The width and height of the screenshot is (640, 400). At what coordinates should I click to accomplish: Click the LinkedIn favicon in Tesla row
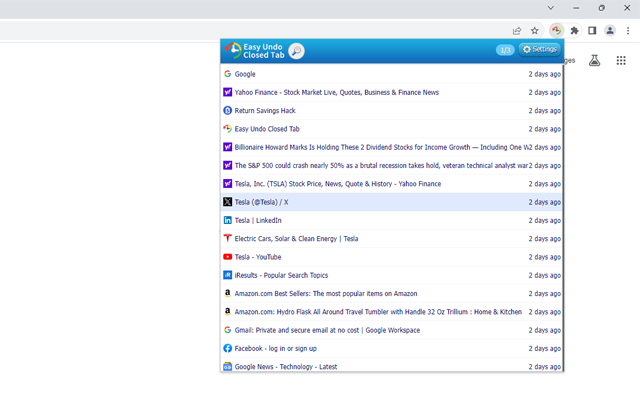[227, 220]
